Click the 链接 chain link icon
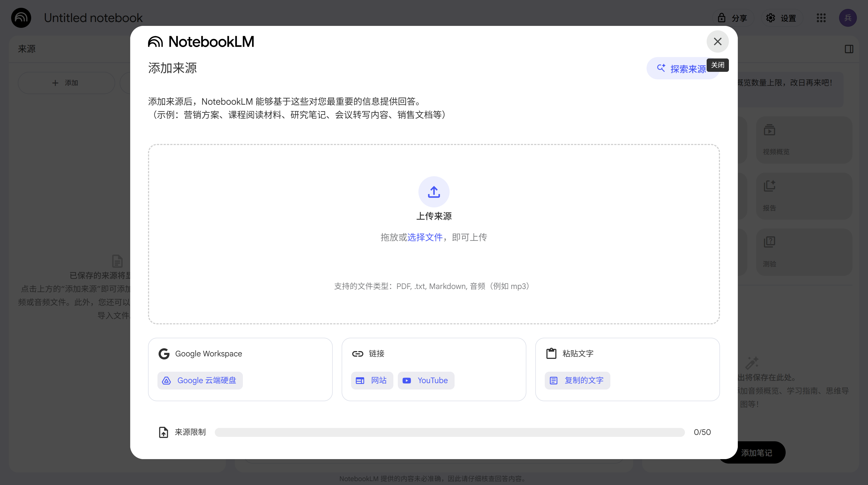 tap(358, 354)
